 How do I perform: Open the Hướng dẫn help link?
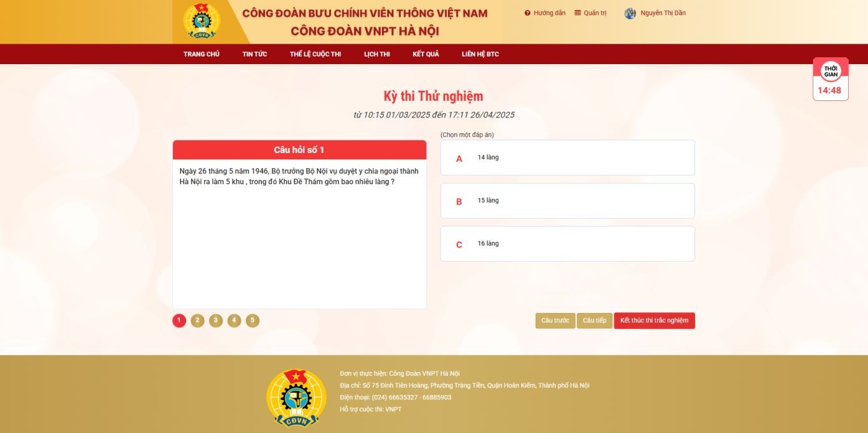pyautogui.click(x=545, y=13)
